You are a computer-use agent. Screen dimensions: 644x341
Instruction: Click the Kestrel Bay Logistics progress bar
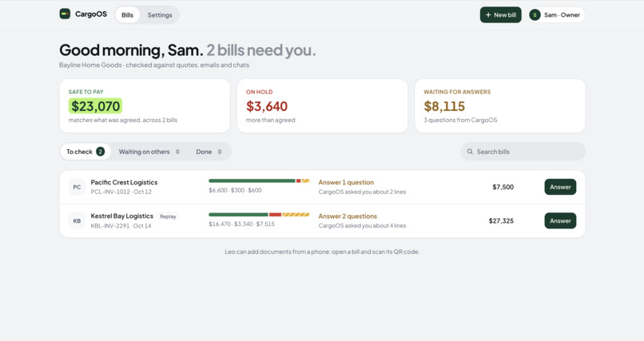[x=259, y=215]
